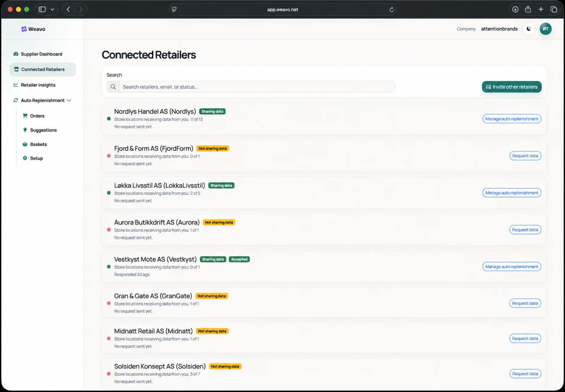Click the Connected Retailers store icon
565x392 pixels.
coord(16,70)
